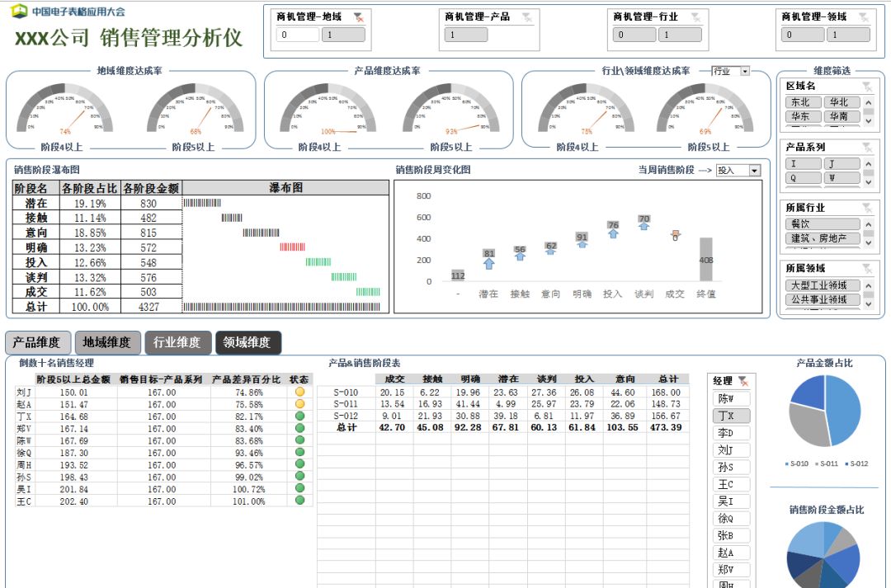
Task: Select manager 陈W in 经理 slicer
Action: tap(731, 399)
